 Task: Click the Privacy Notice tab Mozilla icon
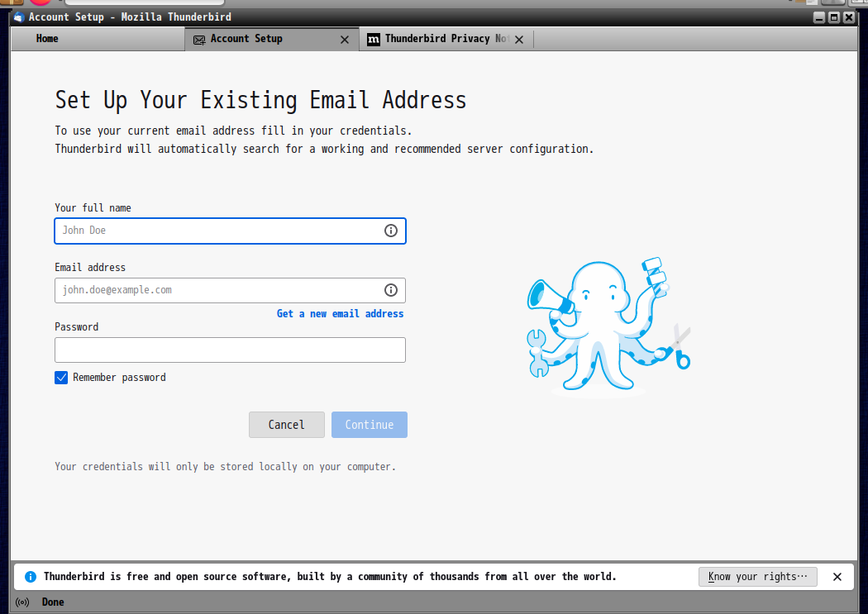click(x=374, y=40)
